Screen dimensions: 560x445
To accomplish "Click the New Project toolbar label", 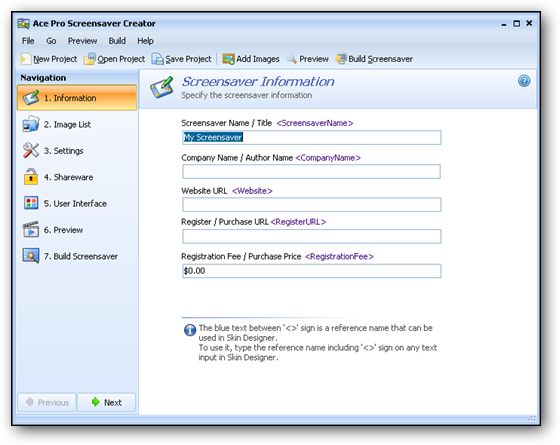I will 55,59.
